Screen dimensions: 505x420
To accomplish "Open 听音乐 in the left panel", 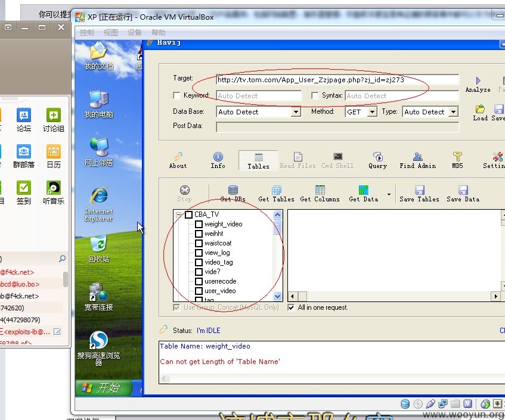I will click(x=54, y=193).
